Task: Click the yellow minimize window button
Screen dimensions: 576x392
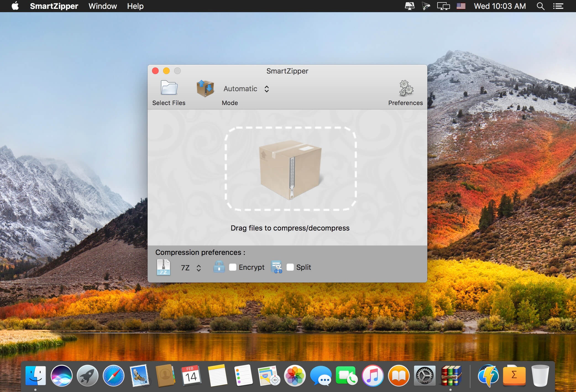Action: (x=166, y=71)
